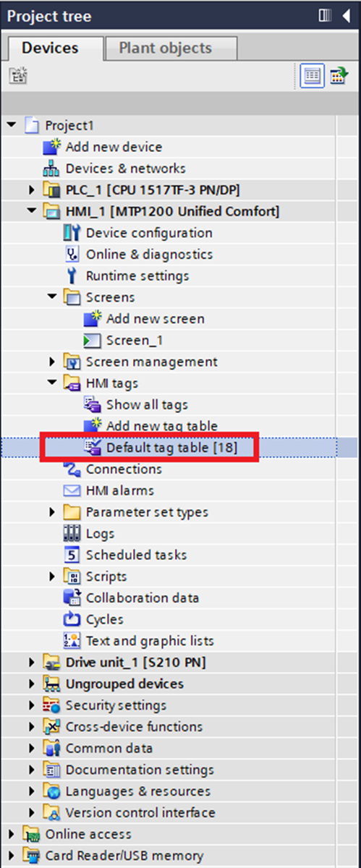Click the HMI_1 panel device icon
The image size is (361, 868).
(x=52, y=211)
